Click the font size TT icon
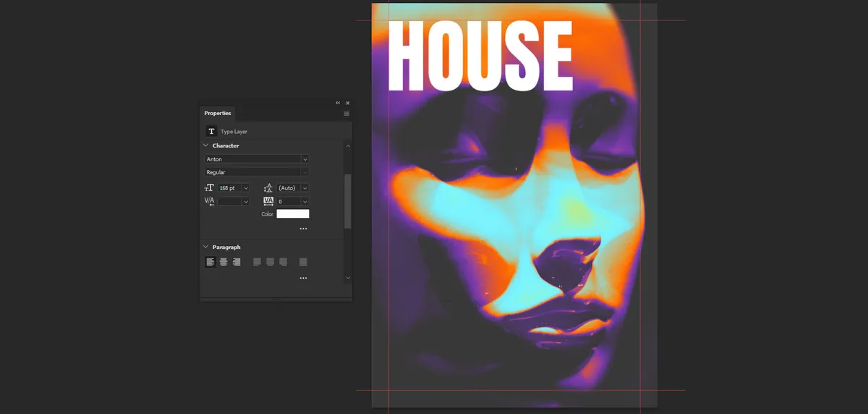 pos(210,188)
